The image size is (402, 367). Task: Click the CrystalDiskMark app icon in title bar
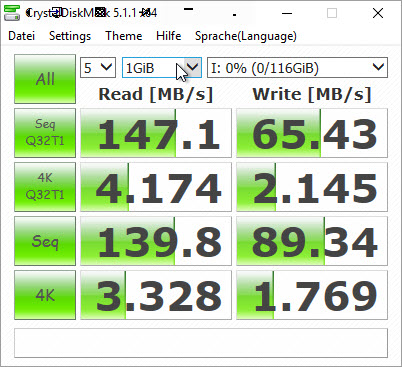pos(11,13)
